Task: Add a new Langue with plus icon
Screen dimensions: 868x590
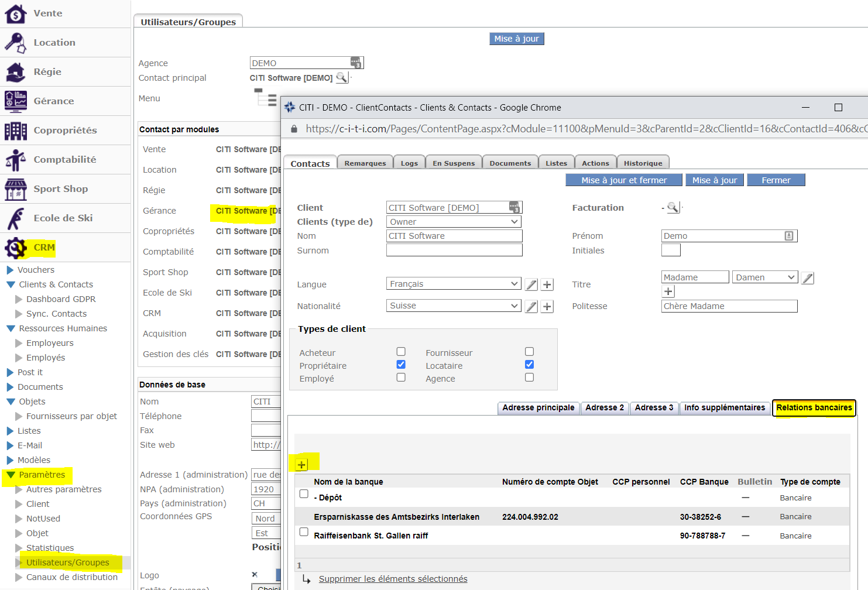Action: [x=547, y=284]
